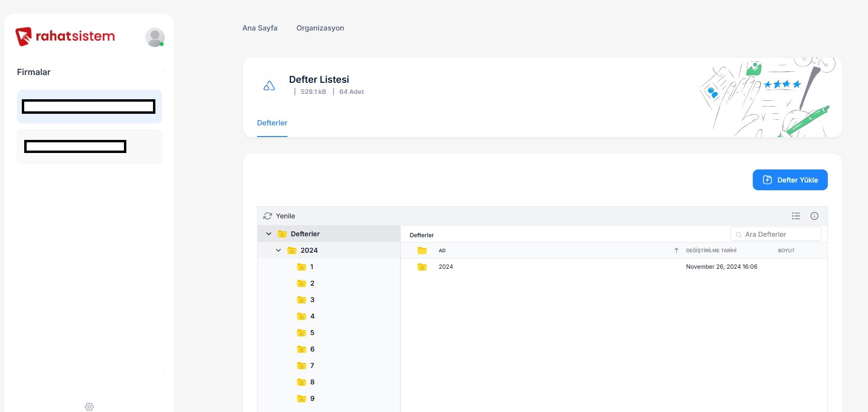Click the Defter Listesi drive icon
Image resolution: width=868 pixels, height=412 pixels.
(269, 86)
